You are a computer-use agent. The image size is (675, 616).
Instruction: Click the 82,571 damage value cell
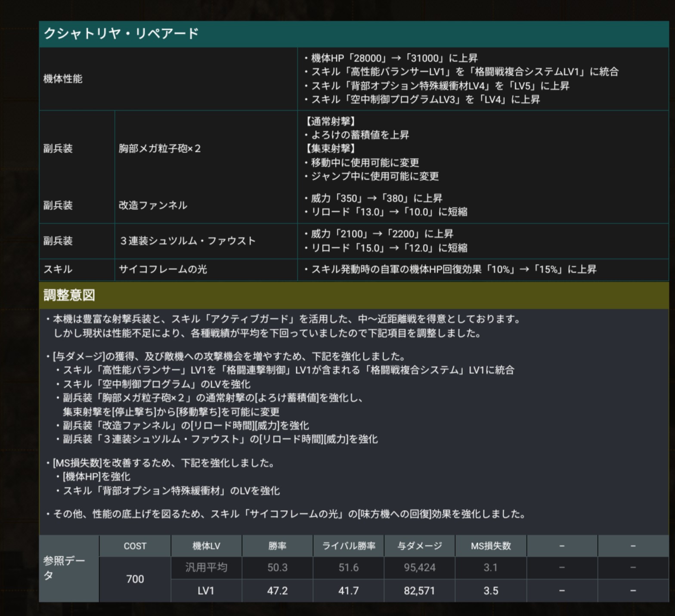(x=419, y=591)
